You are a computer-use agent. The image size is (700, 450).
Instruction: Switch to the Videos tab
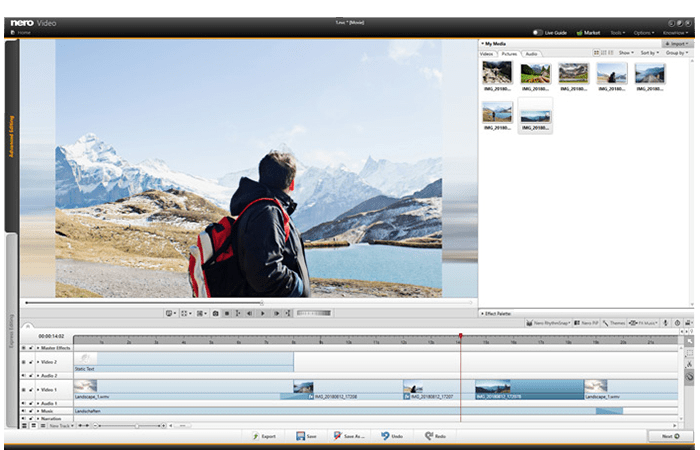click(x=487, y=54)
